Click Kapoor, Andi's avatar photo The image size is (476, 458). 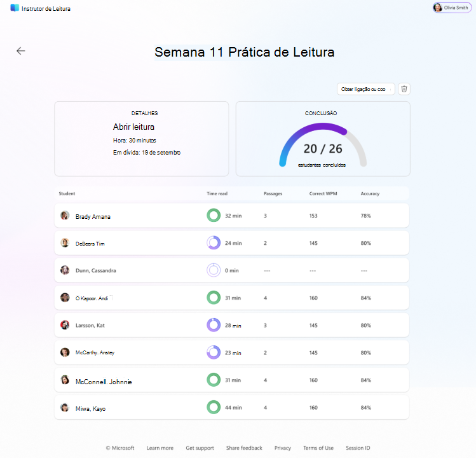point(65,298)
